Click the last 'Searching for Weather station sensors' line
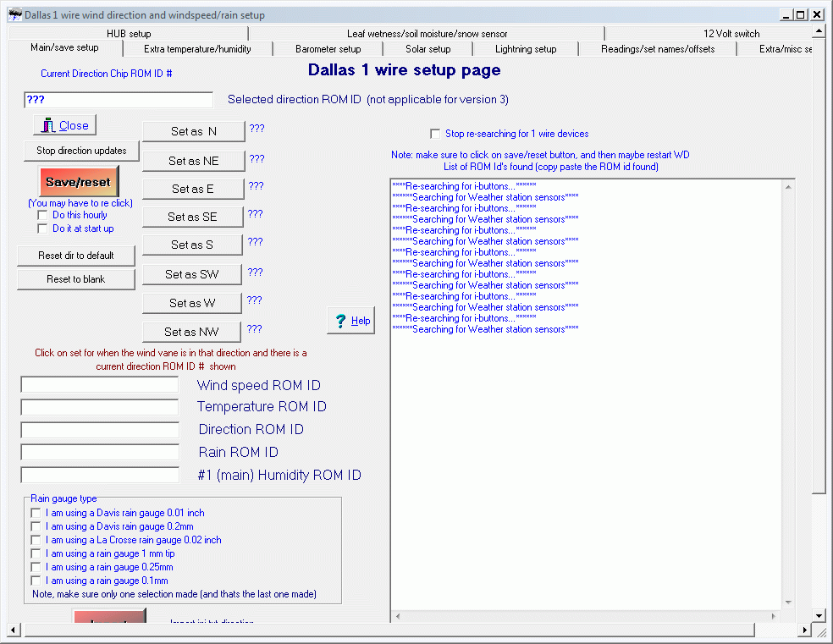The width and height of the screenshot is (833, 644). pos(486,329)
